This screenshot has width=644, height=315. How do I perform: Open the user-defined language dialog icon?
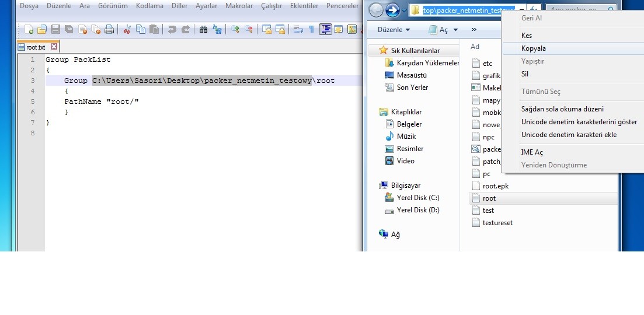pos(339,29)
